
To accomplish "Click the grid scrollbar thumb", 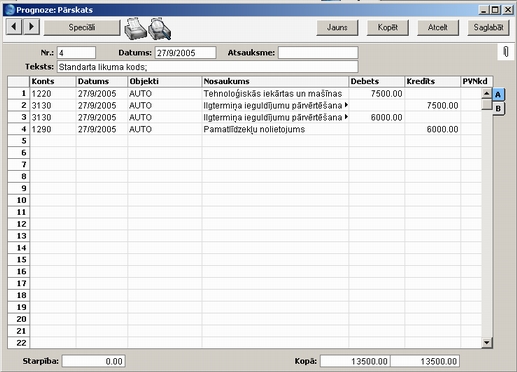I will click(487, 104).
